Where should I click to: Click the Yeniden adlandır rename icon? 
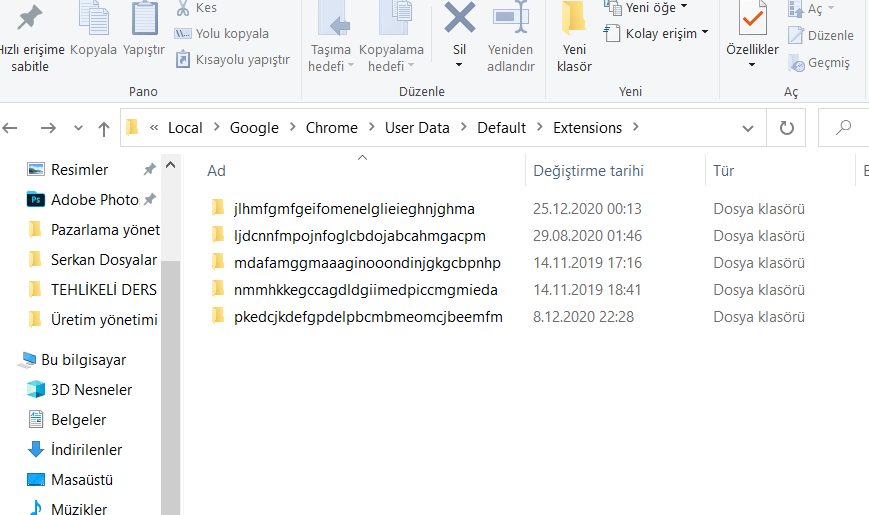[510, 18]
